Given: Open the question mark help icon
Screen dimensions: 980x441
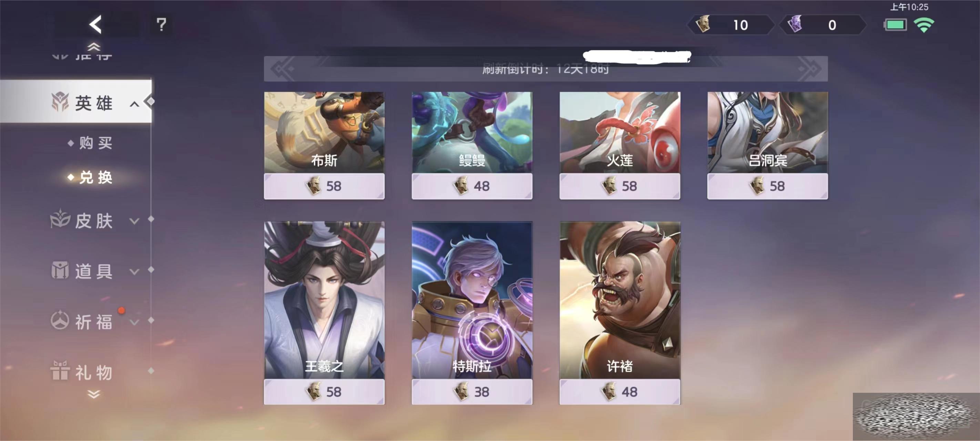Looking at the screenshot, I should pos(161,25).
